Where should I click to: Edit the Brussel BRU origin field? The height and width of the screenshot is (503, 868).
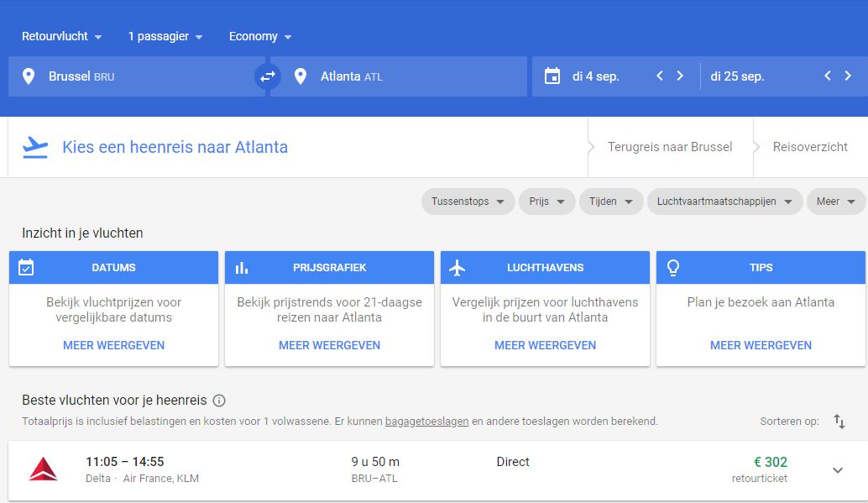click(x=137, y=76)
